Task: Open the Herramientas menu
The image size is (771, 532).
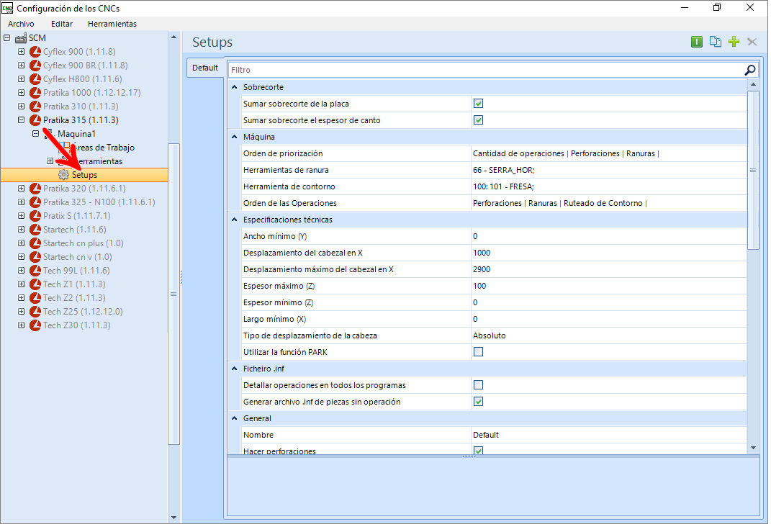Action: click(x=112, y=24)
